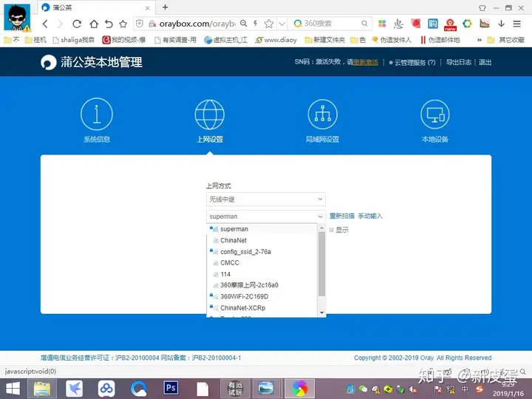Open File Explorer from the taskbar
Screen dimensions: 532x399
[x=42, y=389]
